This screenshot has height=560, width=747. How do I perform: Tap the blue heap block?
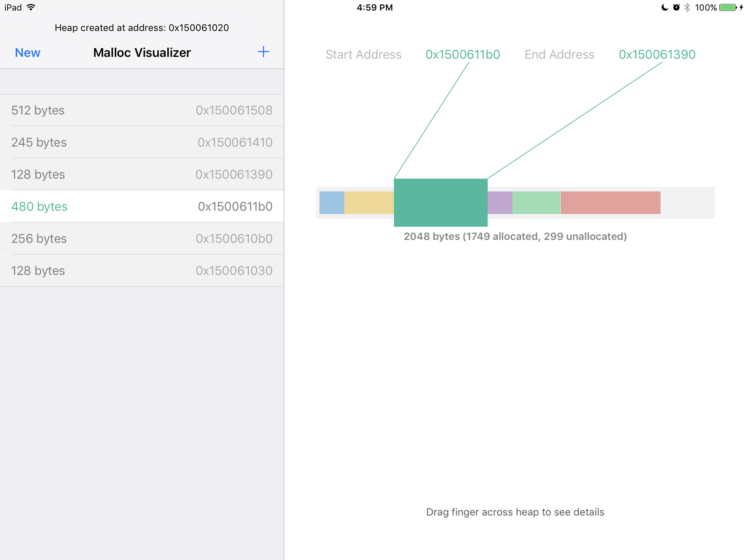click(332, 203)
